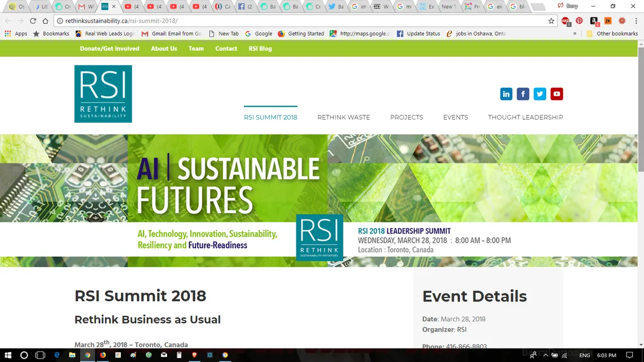
Task: Switch to the Twitter browser tab
Action: coord(336,7)
